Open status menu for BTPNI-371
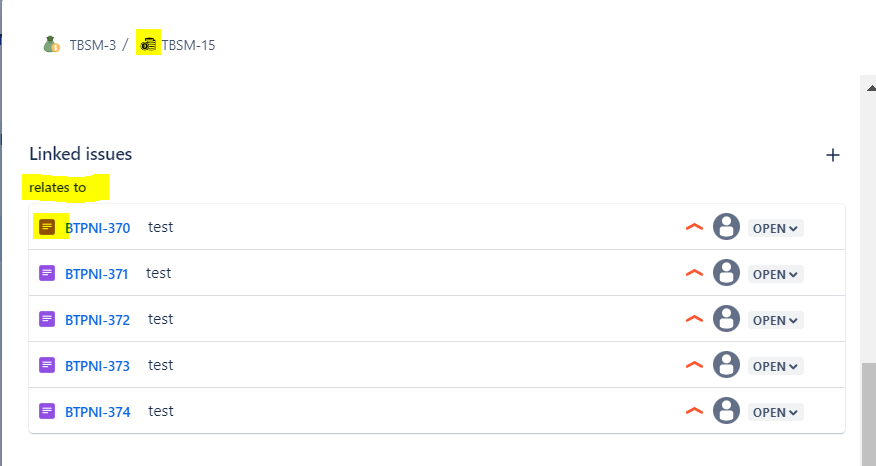The image size is (876, 466). tap(775, 274)
